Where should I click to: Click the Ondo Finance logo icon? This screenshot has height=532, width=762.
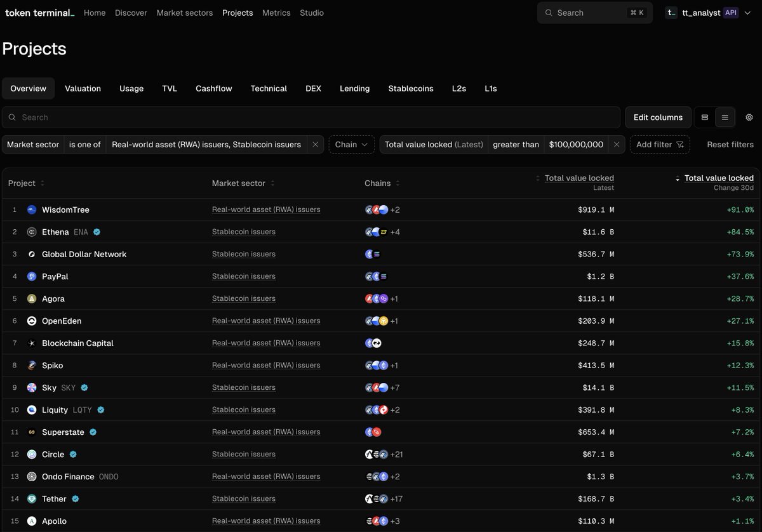click(x=32, y=476)
